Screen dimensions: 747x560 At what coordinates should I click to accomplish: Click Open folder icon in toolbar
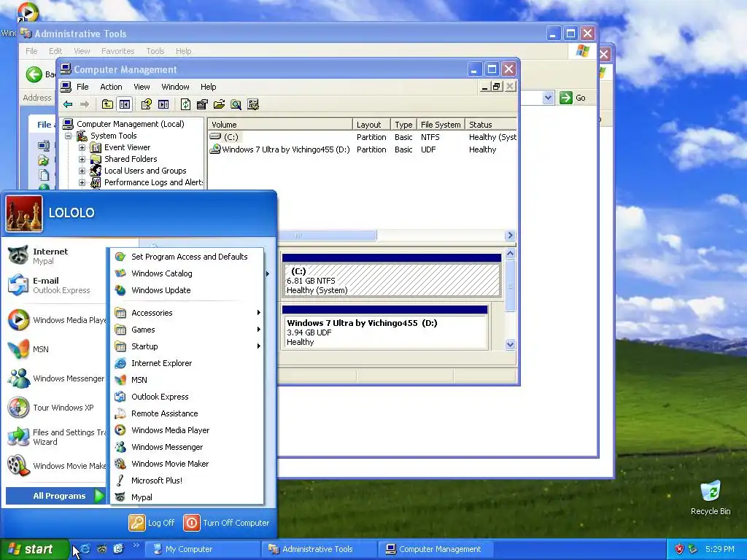click(219, 104)
